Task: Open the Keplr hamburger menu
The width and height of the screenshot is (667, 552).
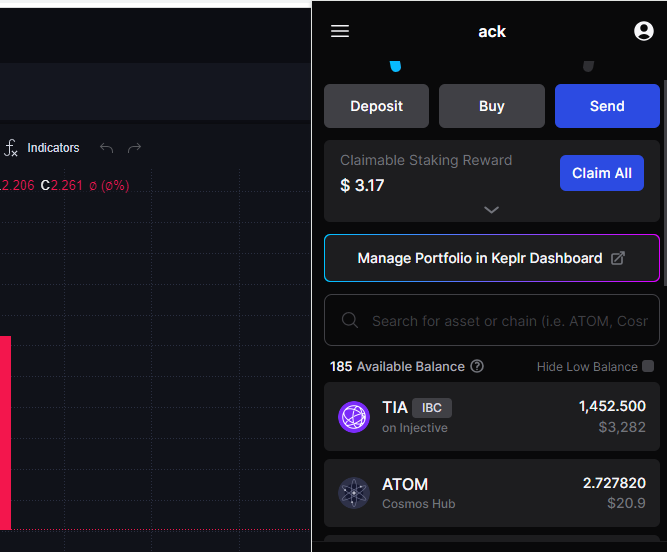Action: pos(340,31)
